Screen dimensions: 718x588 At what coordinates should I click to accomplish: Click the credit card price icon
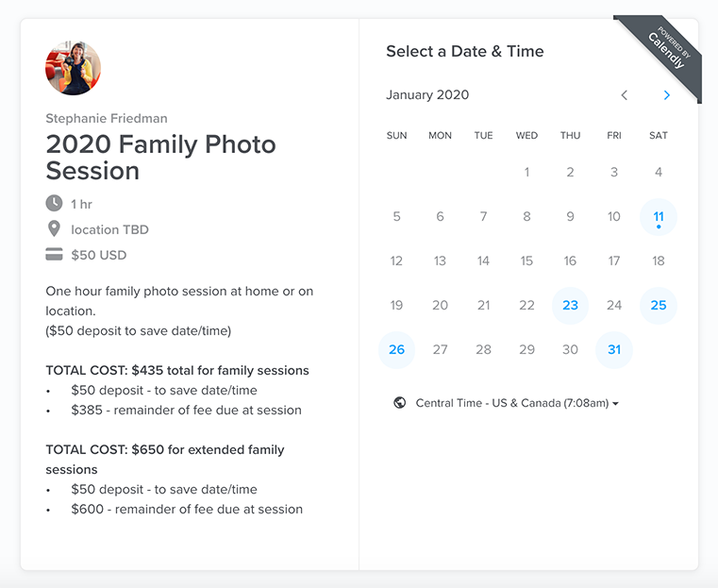point(55,255)
